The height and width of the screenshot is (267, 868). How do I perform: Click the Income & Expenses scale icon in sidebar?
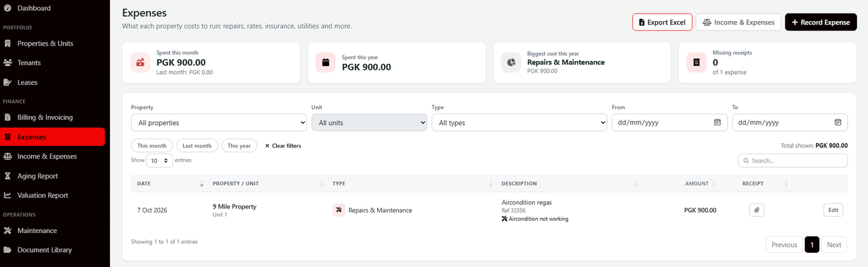[7, 156]
